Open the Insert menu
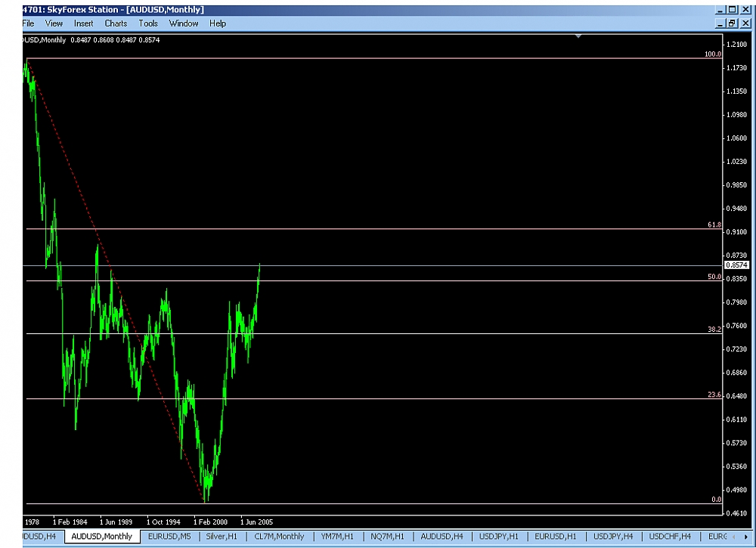Image resolution: width=756 pixels, height=548 pixels. tap(83, 23)
